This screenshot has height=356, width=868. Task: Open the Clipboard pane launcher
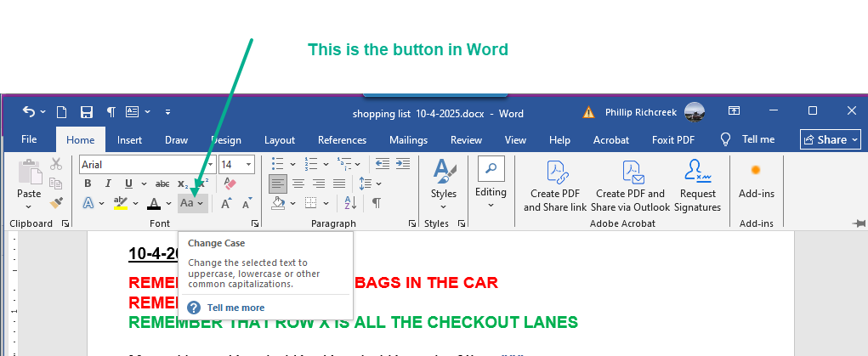[65, 223]
